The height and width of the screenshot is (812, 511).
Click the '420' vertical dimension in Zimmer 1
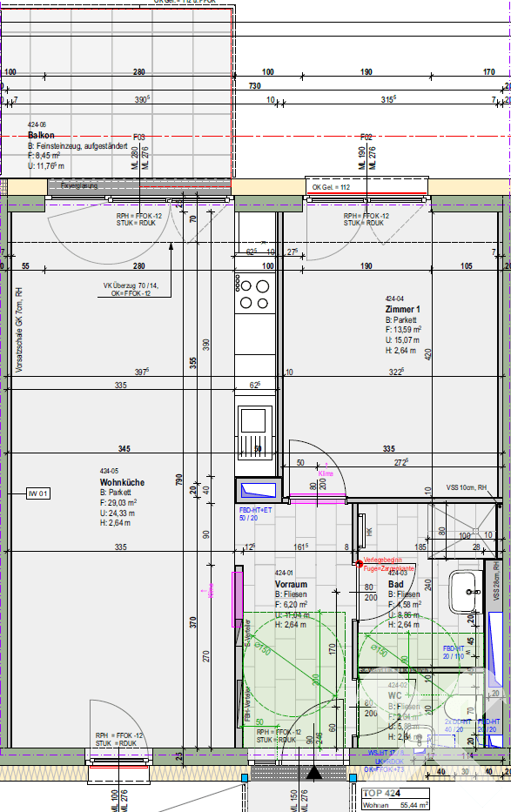point(427,355)
